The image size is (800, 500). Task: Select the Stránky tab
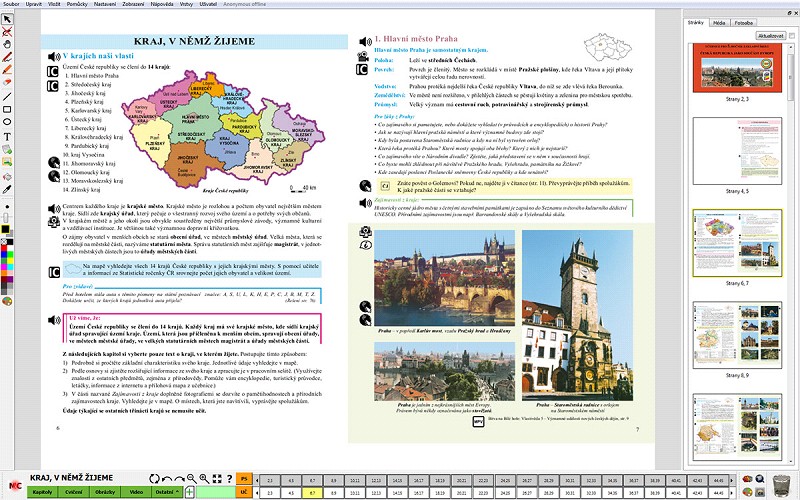695,22
